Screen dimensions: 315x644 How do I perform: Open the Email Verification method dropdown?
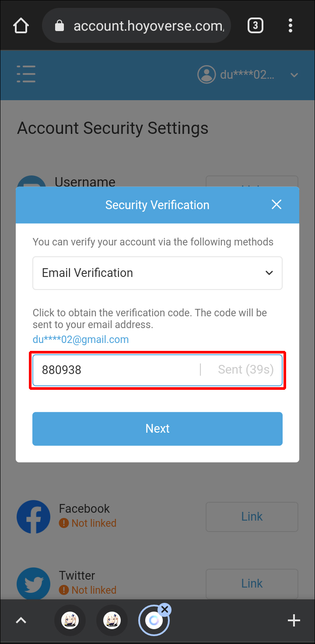coord(157,273)
